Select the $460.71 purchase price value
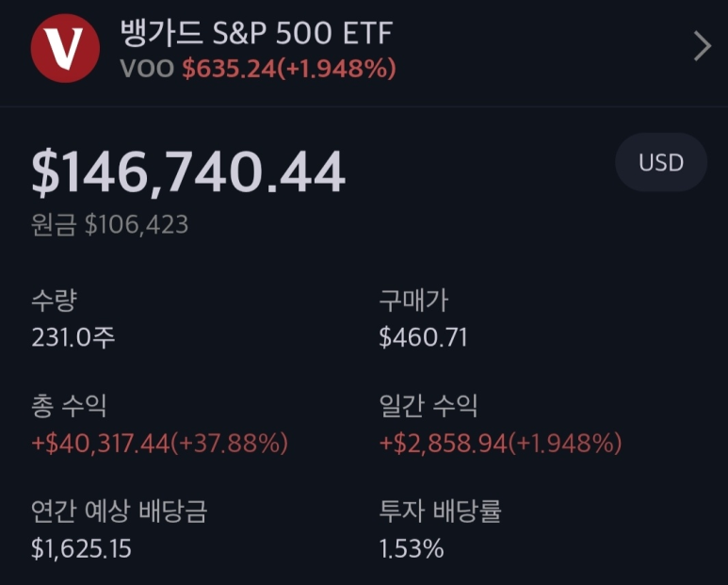Viewport: 728px width, 585px height. 423,336
